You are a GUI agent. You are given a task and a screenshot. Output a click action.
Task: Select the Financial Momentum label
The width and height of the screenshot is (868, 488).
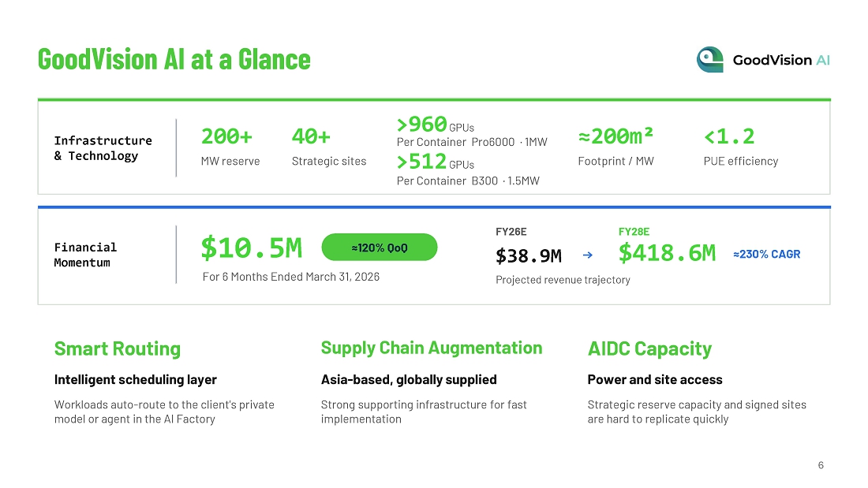pyautogui.click(x=85, y=255)
